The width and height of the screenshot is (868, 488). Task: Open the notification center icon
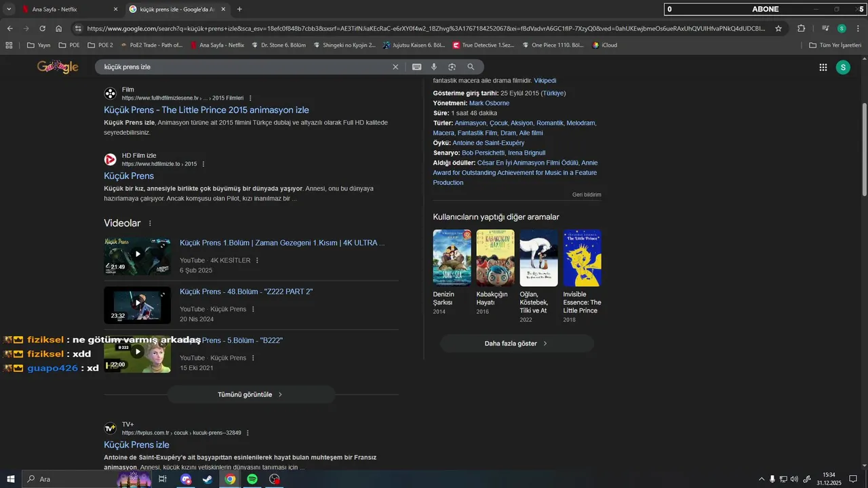click(x=853, y=479)
